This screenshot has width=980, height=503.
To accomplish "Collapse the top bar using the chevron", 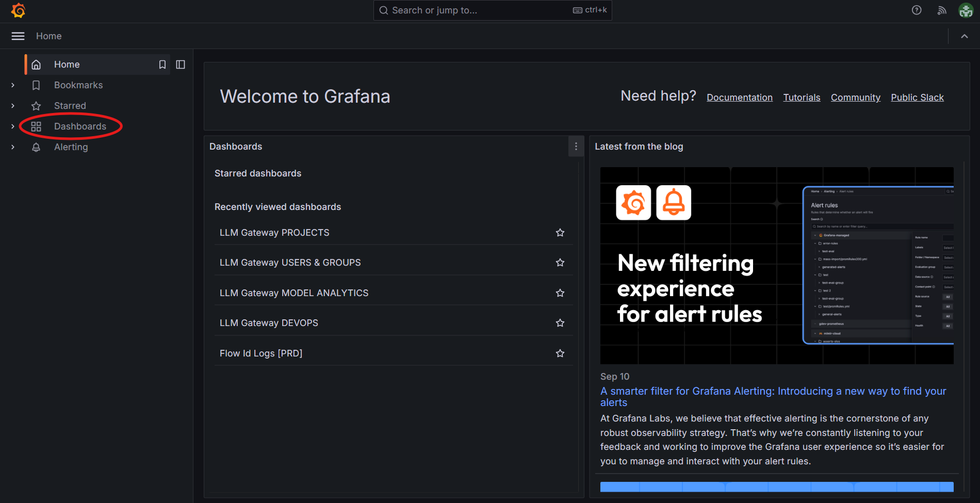I will point(964,36).
